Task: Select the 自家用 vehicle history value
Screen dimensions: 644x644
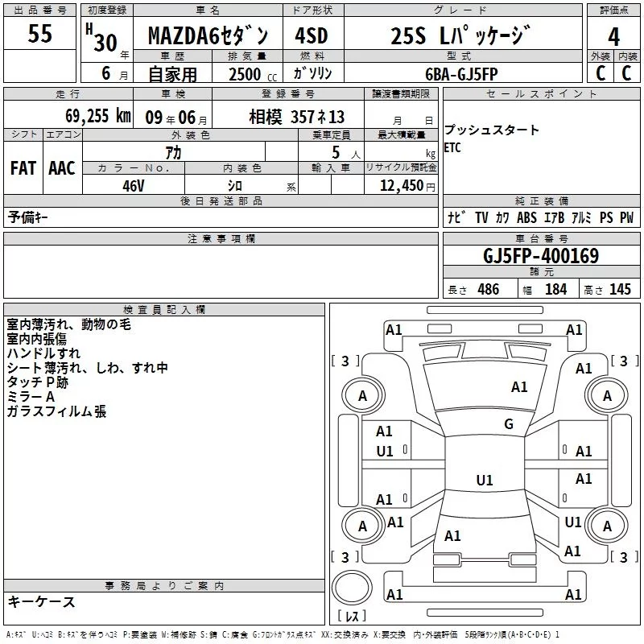Action: (x=172, y=74)
